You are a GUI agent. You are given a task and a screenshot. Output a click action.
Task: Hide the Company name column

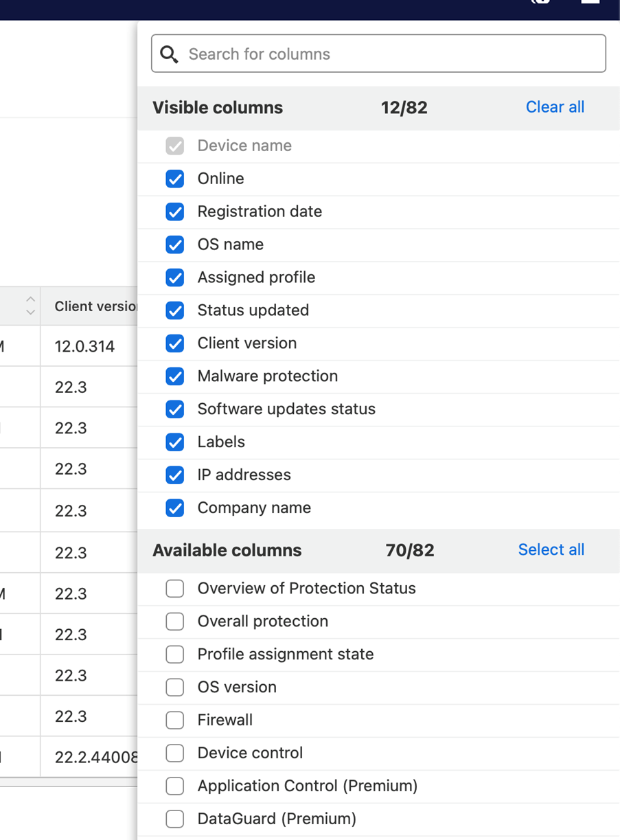click(175, 508)
